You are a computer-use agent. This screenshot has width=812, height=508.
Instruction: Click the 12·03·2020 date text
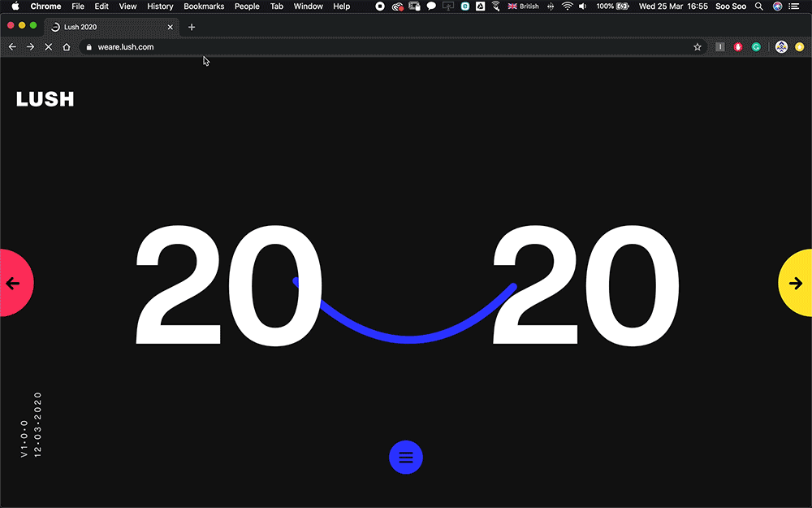37,424
